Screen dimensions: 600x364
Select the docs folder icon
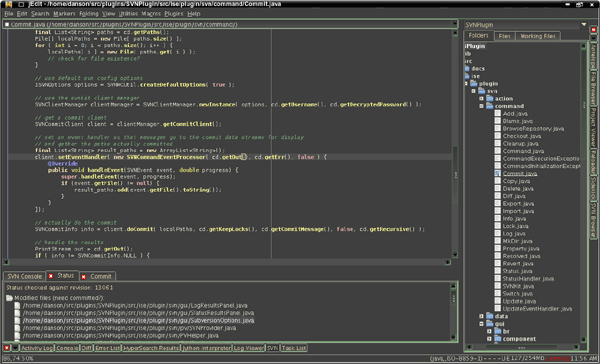(467, 69)
